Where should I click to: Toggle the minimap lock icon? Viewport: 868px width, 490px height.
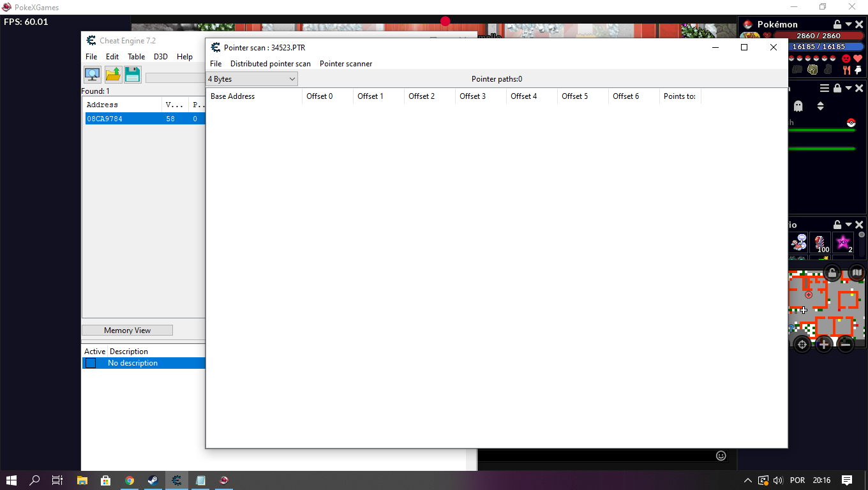832,272
